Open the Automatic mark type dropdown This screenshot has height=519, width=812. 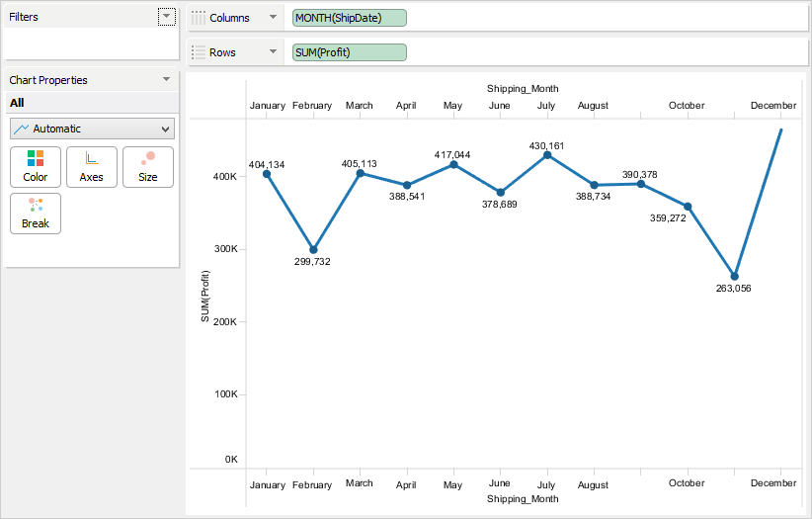[165, 130]
